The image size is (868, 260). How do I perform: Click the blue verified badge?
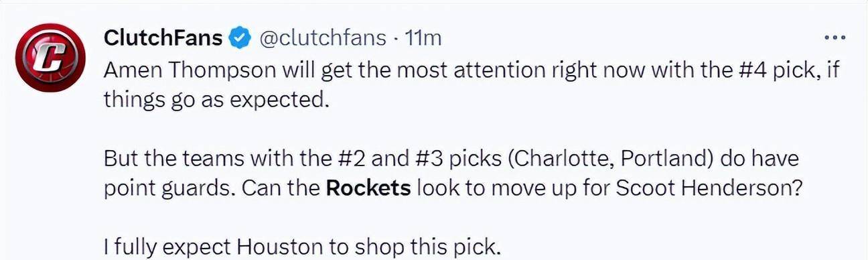[238, 38]
